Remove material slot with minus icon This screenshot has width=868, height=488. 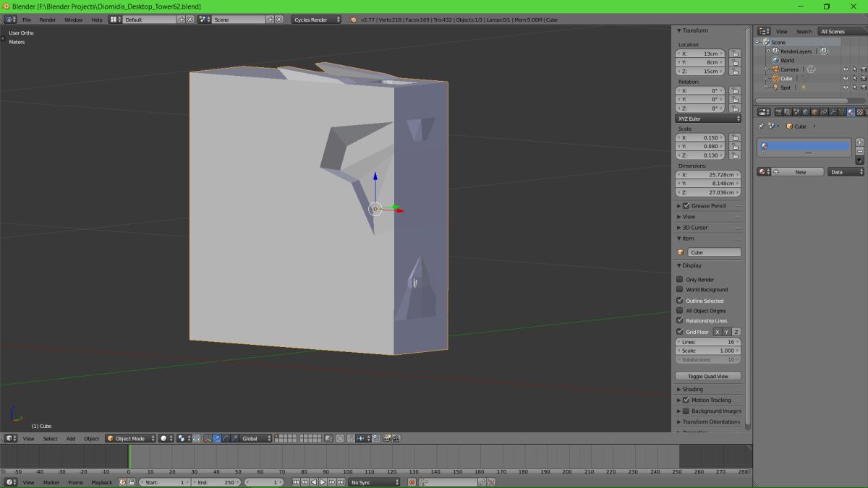click(x=859, y=151)
